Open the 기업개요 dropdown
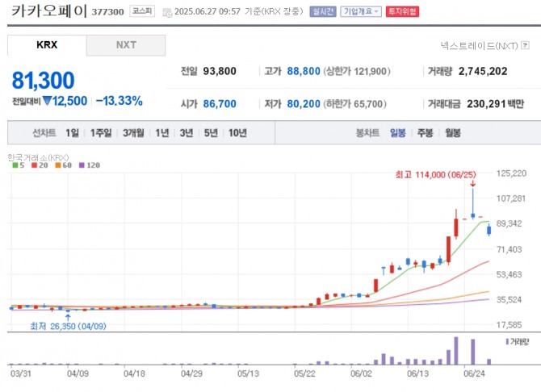This screenshot has width=541, height=392. click(361, 12)
